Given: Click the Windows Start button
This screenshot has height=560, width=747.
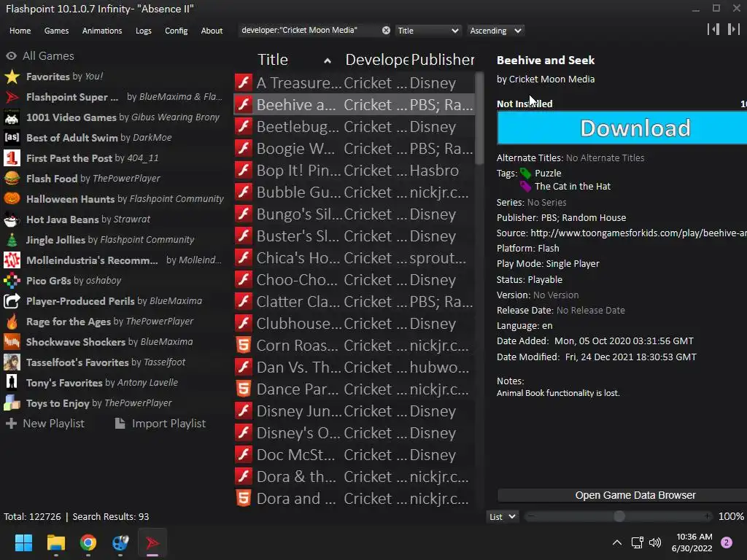Looking at the screenshot, I should (x=23, y=542).
